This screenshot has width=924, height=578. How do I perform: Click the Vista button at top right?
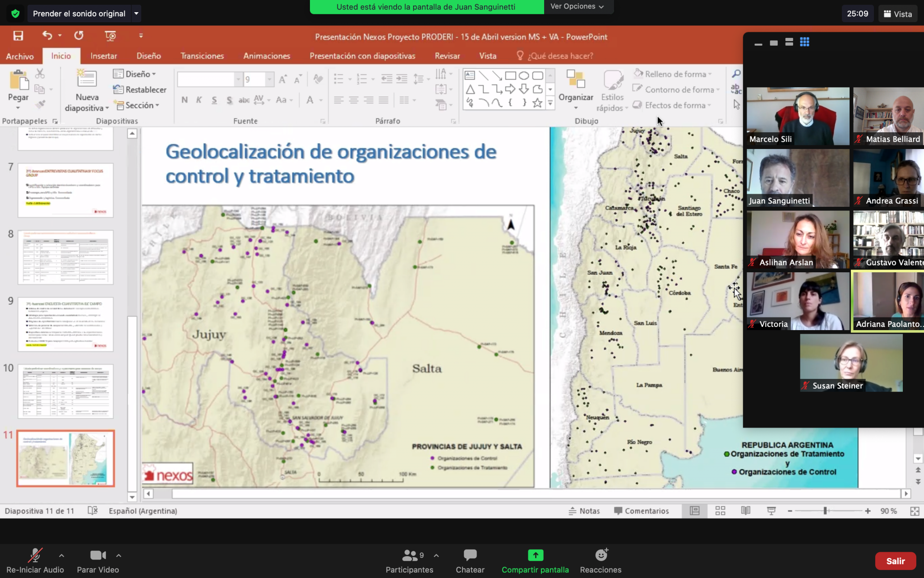(898, 14)
